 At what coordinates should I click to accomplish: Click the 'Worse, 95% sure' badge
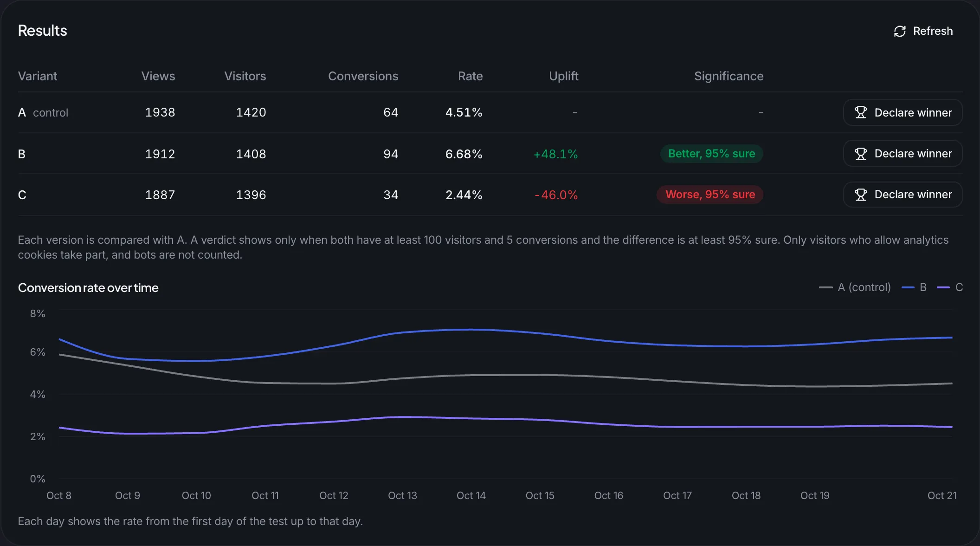(x=710, y=195)
